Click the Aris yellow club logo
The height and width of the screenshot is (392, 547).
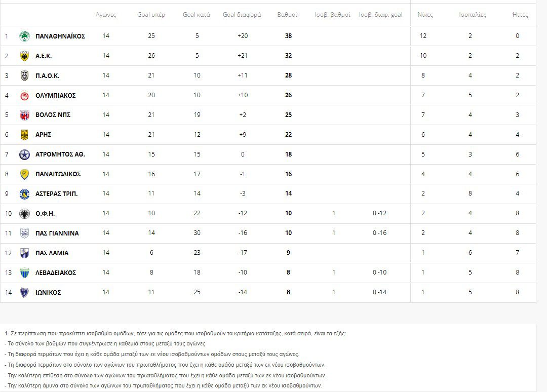(x=24, y=135)
